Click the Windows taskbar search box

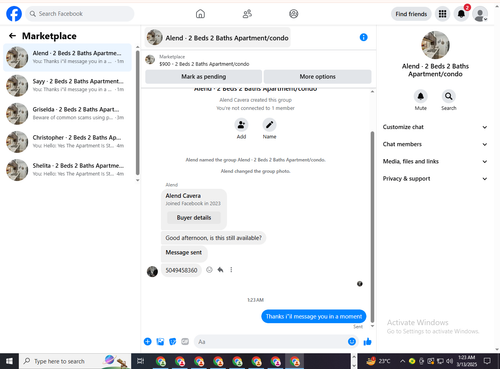click(x=75, y=361)
